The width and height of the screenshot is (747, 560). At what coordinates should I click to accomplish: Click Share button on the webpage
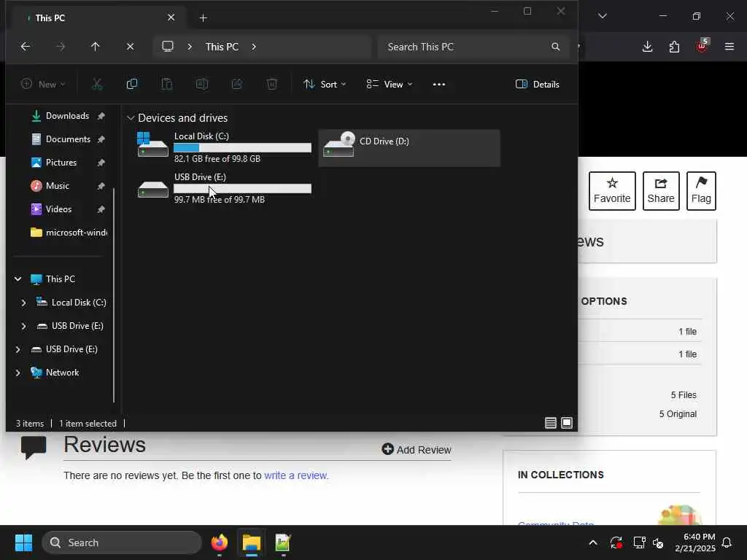point(661,191)
